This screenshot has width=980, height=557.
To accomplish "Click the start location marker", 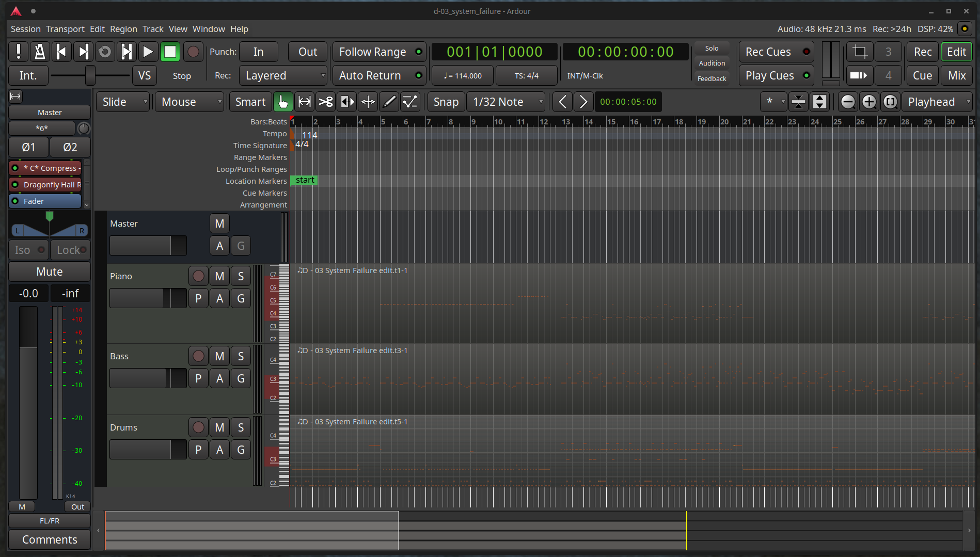I will (305, 180).
